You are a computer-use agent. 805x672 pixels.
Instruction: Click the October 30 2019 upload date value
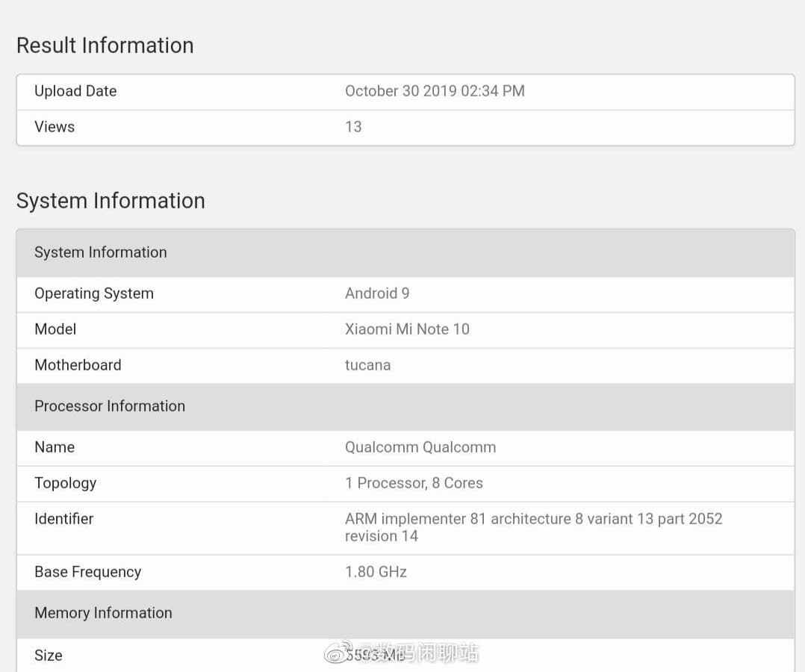(x=435, y=91)
